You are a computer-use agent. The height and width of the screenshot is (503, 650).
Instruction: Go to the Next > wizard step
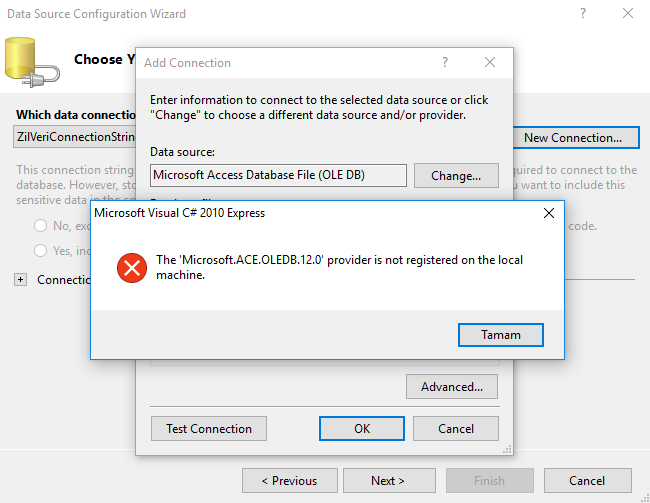point(389,481)
